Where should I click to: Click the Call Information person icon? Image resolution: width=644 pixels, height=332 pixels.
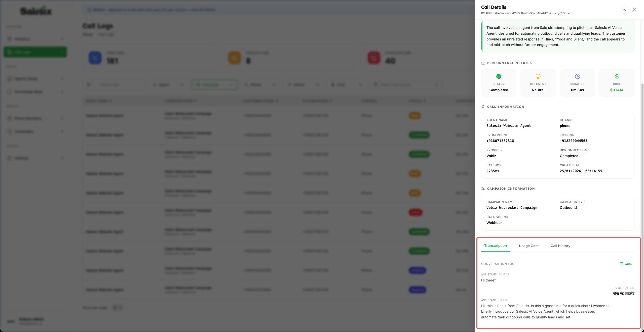[483, 107]
